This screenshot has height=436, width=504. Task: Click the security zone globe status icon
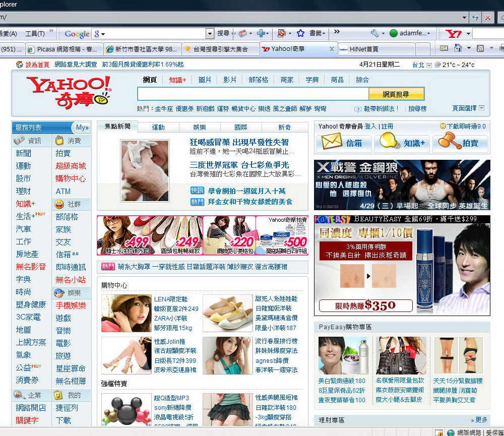[451, 432]
